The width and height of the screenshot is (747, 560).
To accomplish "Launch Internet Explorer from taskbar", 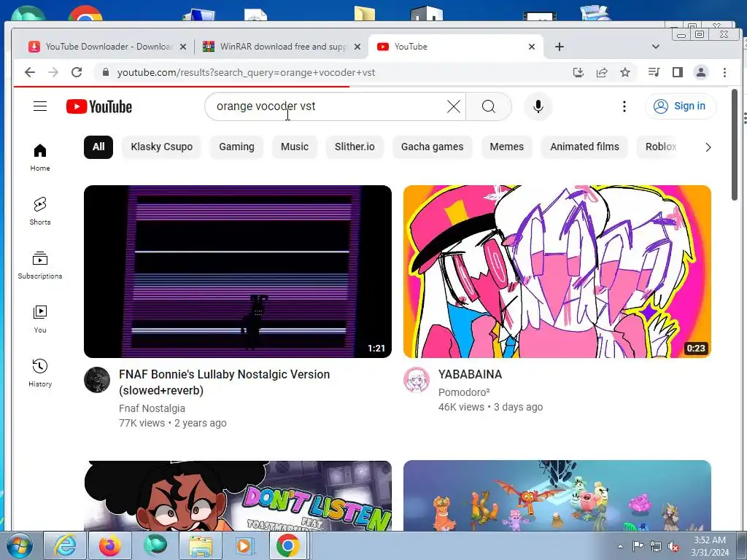I will point(65,545).
